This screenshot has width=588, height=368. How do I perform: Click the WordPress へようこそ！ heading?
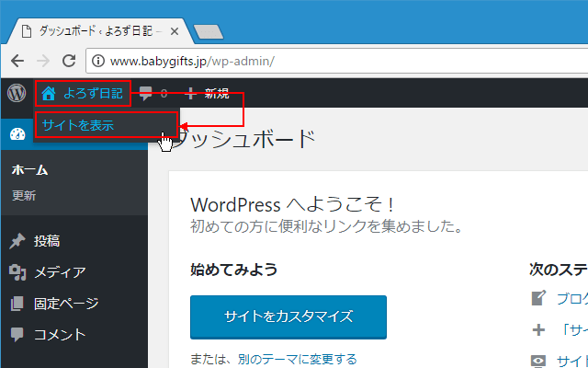[x=292, y=204]
